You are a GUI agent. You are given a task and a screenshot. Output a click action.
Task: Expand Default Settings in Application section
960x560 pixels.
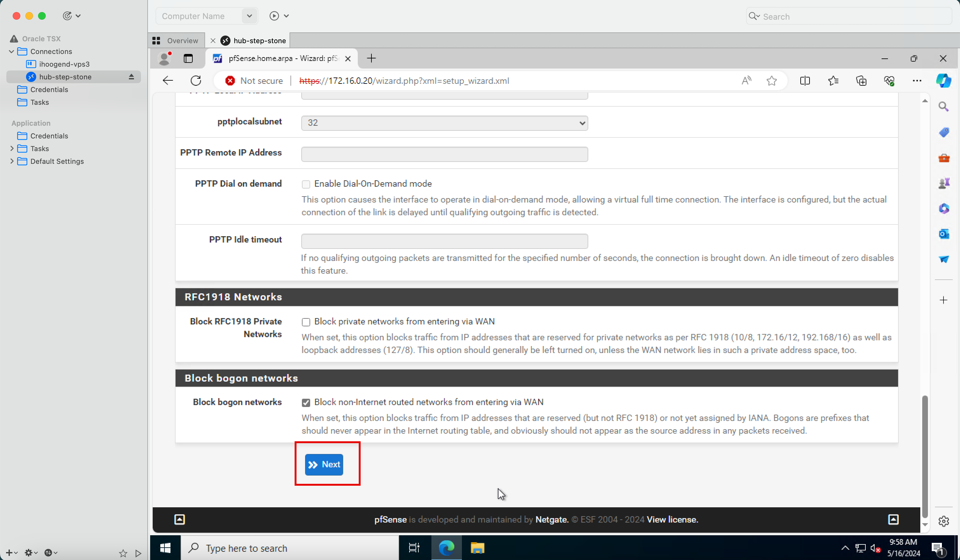[12, 161]
